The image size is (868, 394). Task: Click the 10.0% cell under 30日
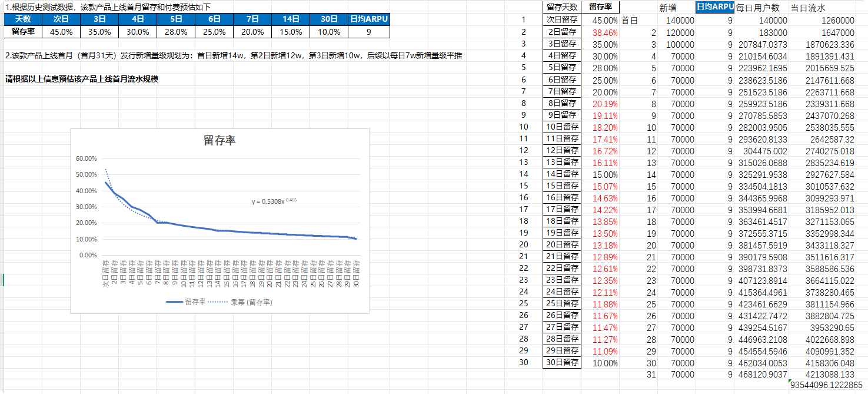point(329,32)
